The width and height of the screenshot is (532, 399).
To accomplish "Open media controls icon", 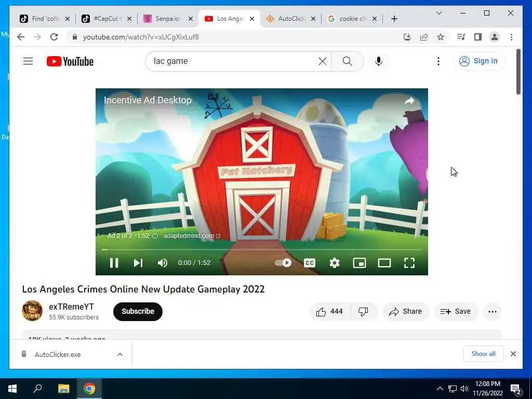I will coord(461,37).
